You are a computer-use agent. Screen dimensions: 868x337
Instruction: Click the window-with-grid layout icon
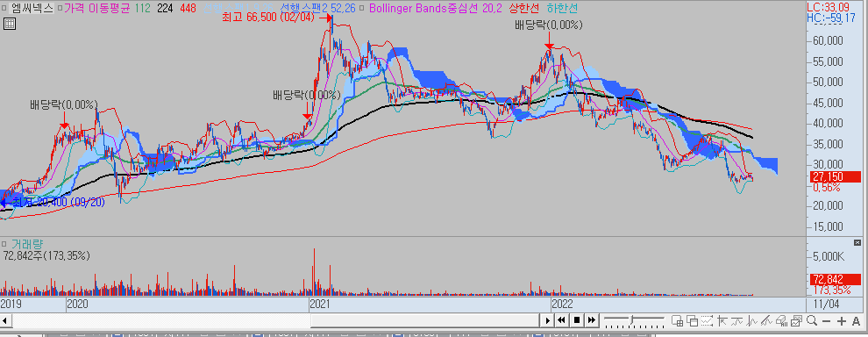tap(678, 320)
